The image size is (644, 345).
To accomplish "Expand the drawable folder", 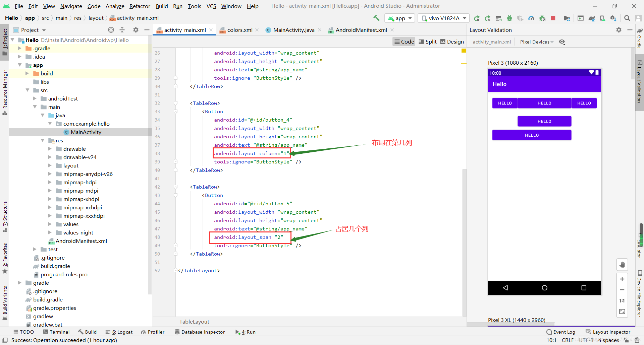I will tap(50, 149).
